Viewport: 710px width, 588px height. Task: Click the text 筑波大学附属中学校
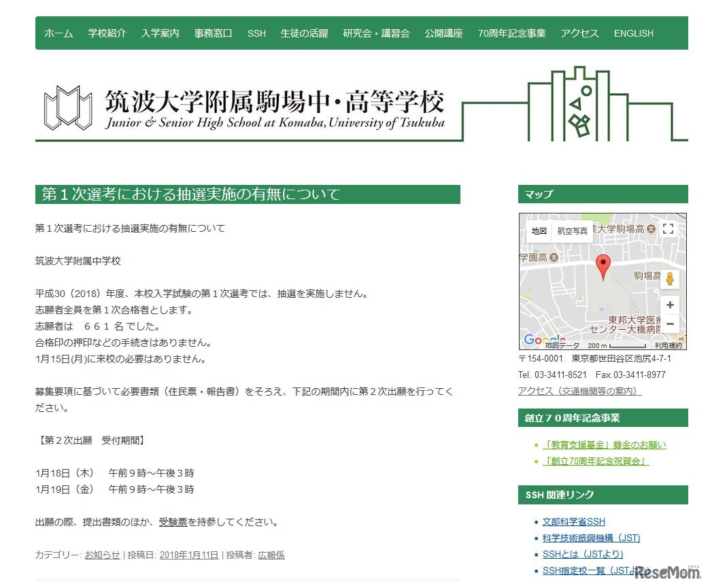click(78, 261)
